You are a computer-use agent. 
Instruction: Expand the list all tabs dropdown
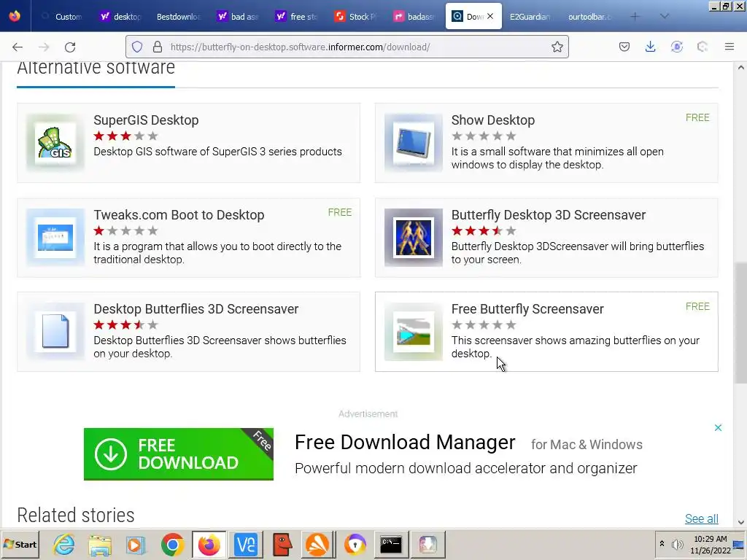click(x=664, y=17)
